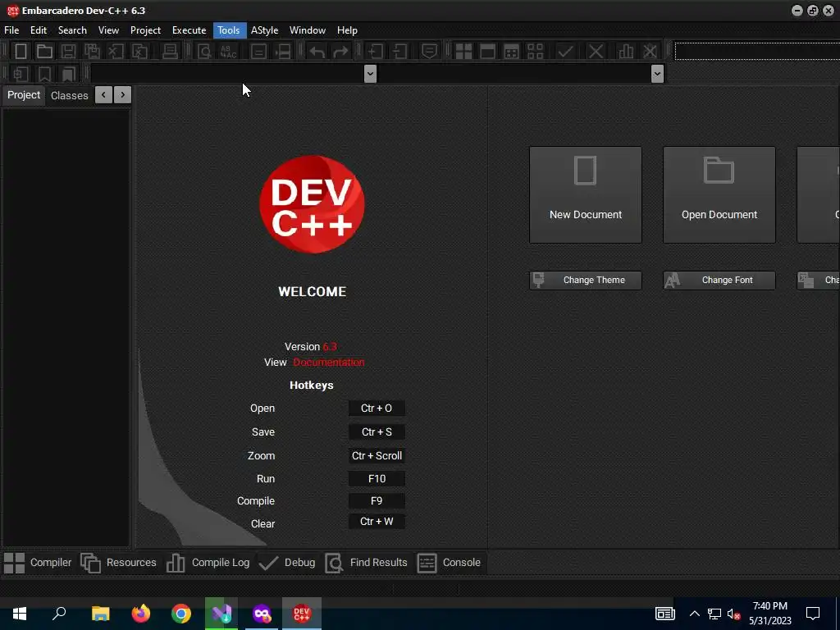The height and width of the screenshot is (630, 840).
Task: Click the Toggle Comment toolbar icon
Action: [x=429, y=52]
